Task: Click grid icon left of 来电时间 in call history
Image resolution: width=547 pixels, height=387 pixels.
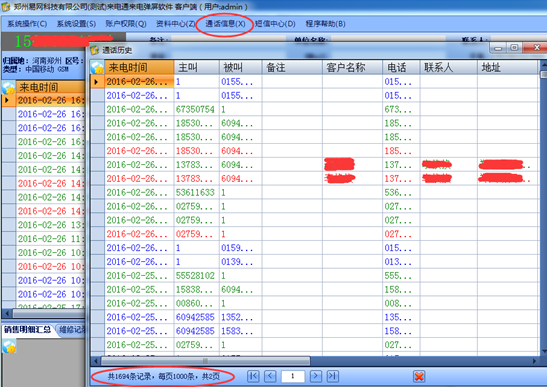Action: tap(97, 67)
